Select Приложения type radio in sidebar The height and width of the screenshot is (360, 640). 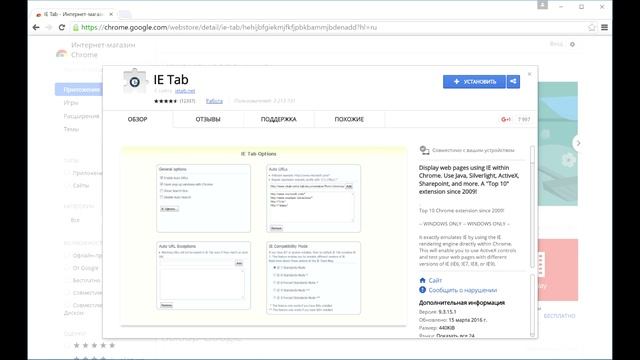[x=67, y=173]
